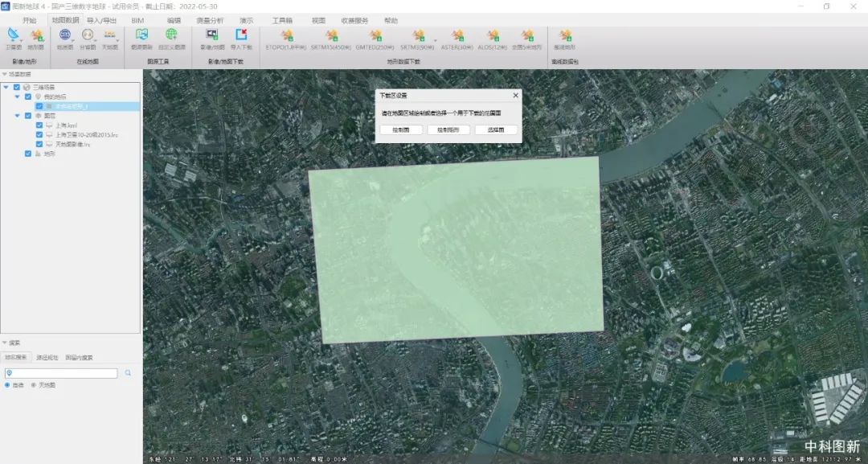The image size is (868, 464).
Task: Open the 地图图 online map dropdown
Action: coord(65,35)
